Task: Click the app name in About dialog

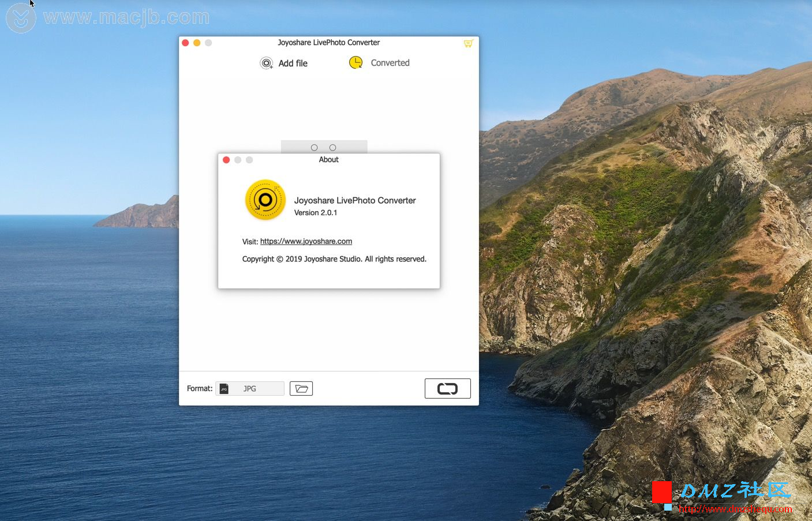Action: (355, 200)
